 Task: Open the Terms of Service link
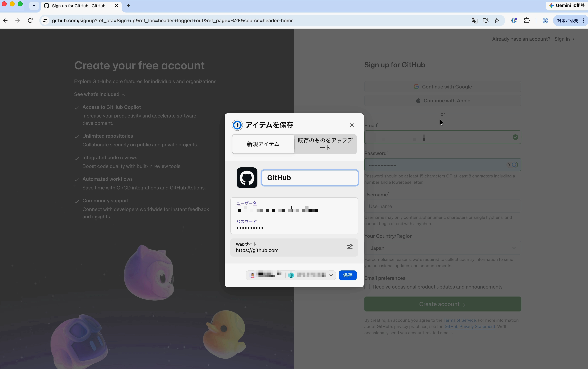pos(459,320)
